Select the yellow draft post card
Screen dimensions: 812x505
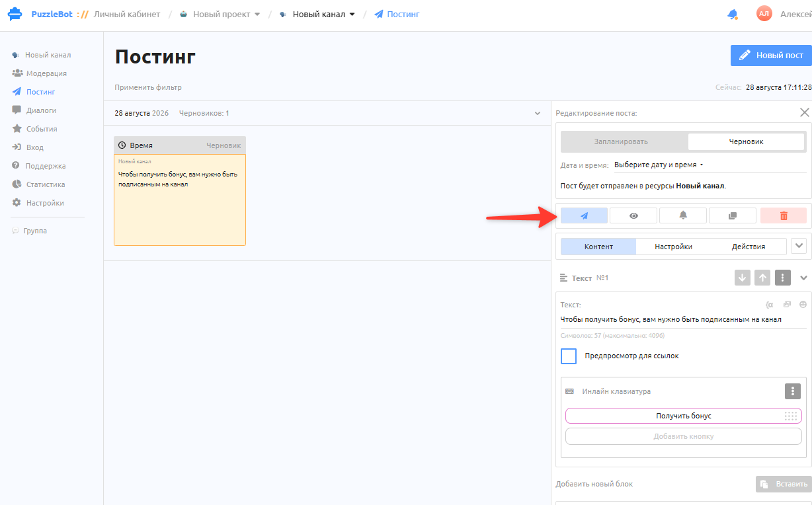[x=180, y=191]
